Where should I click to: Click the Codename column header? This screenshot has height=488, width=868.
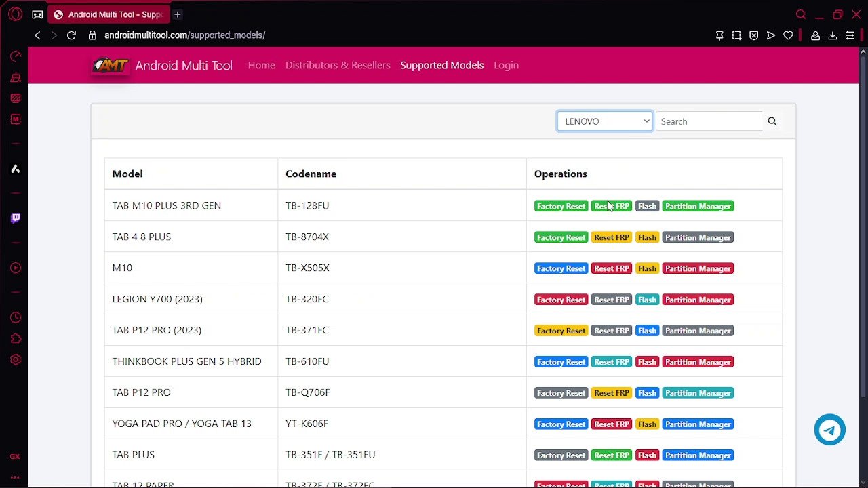click(311, 174)
